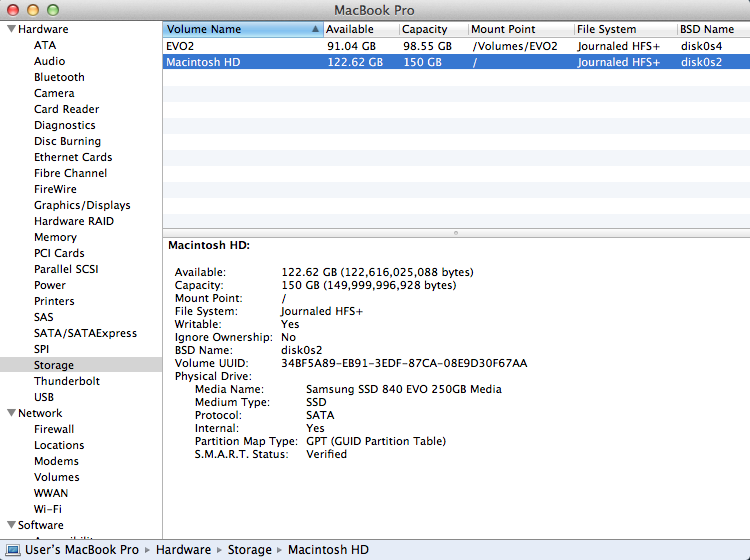Click the split pane divider handle
The image size is (750, 560).
click(456, 233)
